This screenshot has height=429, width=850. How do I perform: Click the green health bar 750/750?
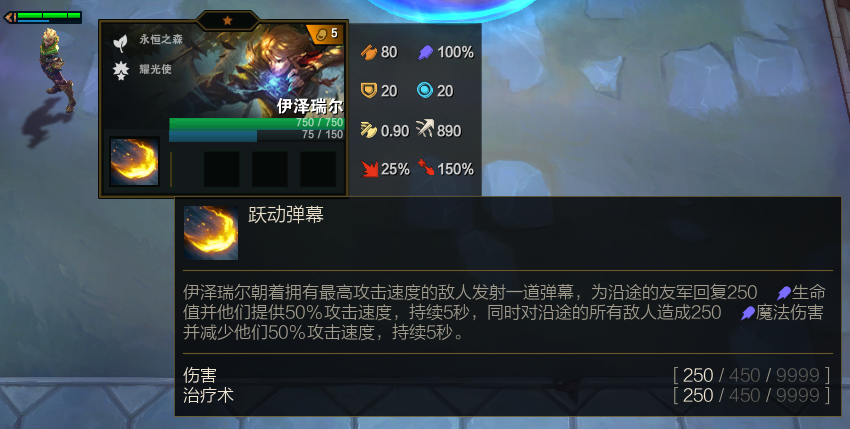[257, 124]
